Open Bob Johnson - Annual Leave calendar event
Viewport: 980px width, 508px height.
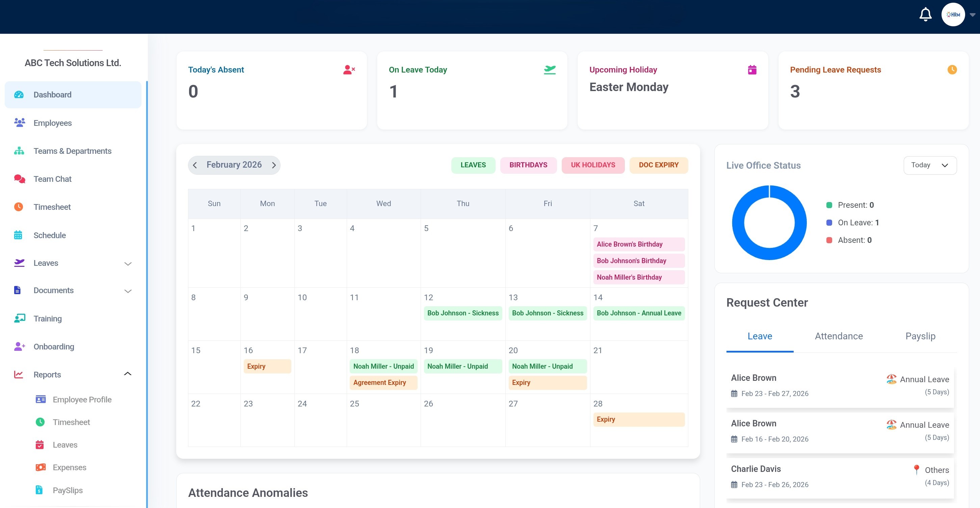639,313
